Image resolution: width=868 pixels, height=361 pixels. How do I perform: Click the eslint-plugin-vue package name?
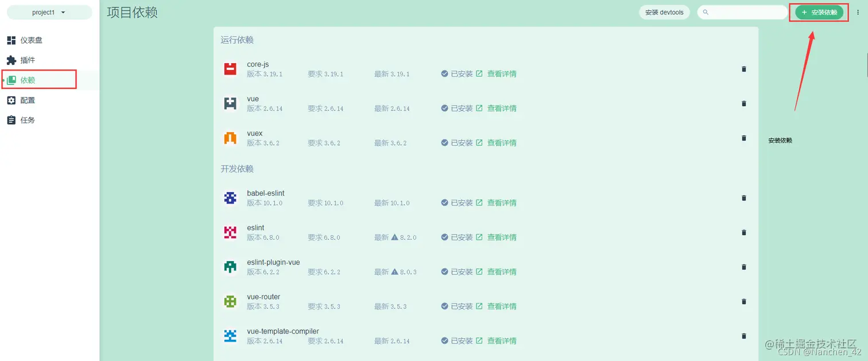273,262
